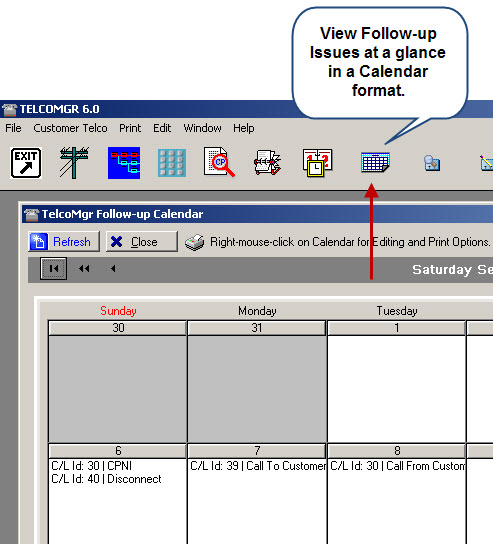
Task: Open the Edit menu
Action: tap(162, 128)
